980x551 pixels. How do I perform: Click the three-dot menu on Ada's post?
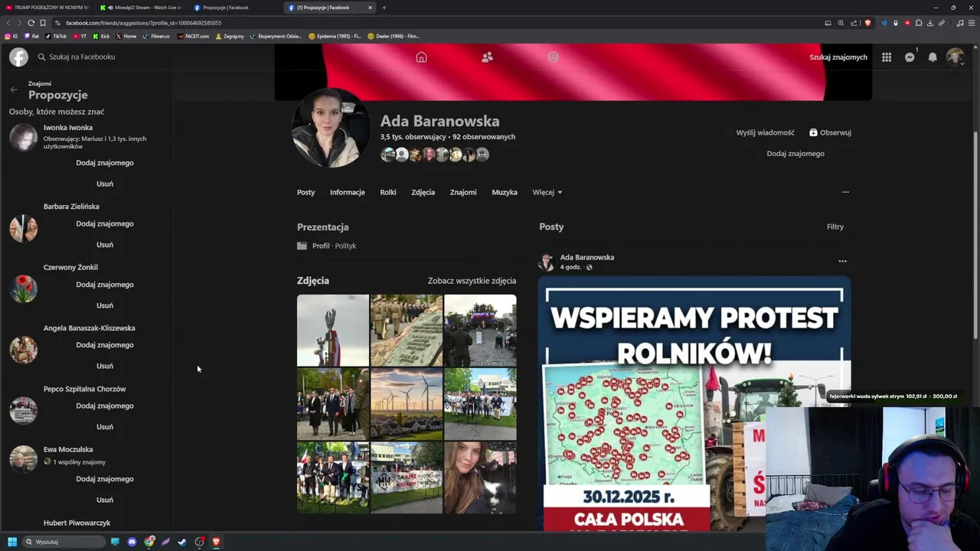click(842, 262)
